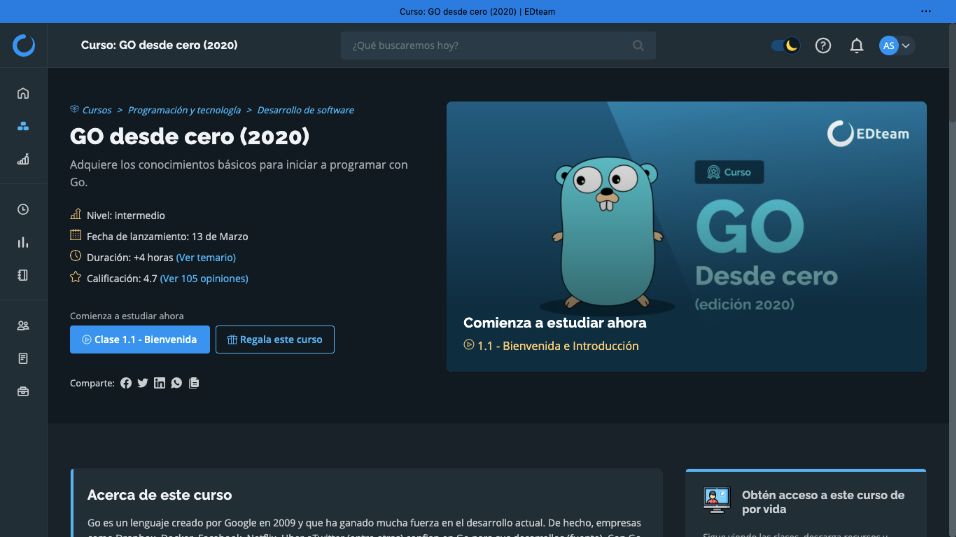This screenshot has width=956, height=537.
Task: Click the header title Curso: GO desde cero (2020)
Action: pos(159,45)
